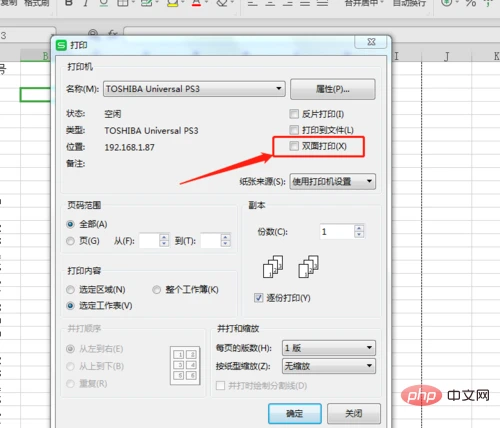500x428 pixels.
Task: Click the Underline icon in the toolbar
Action: [x=104, y=3]
